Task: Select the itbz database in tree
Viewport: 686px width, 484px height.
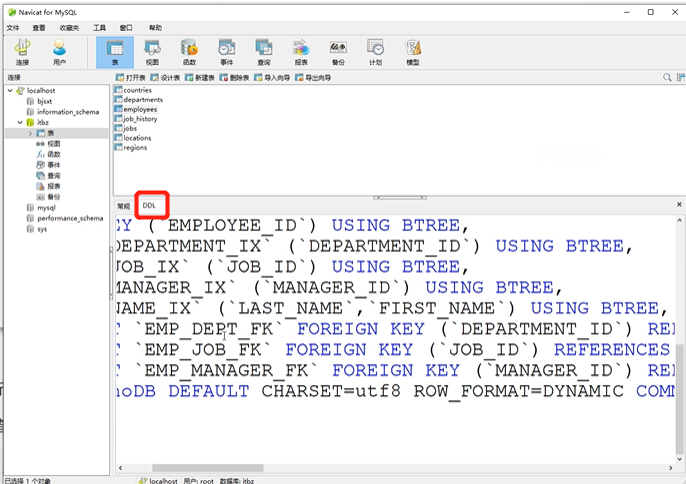Action: 42,123
